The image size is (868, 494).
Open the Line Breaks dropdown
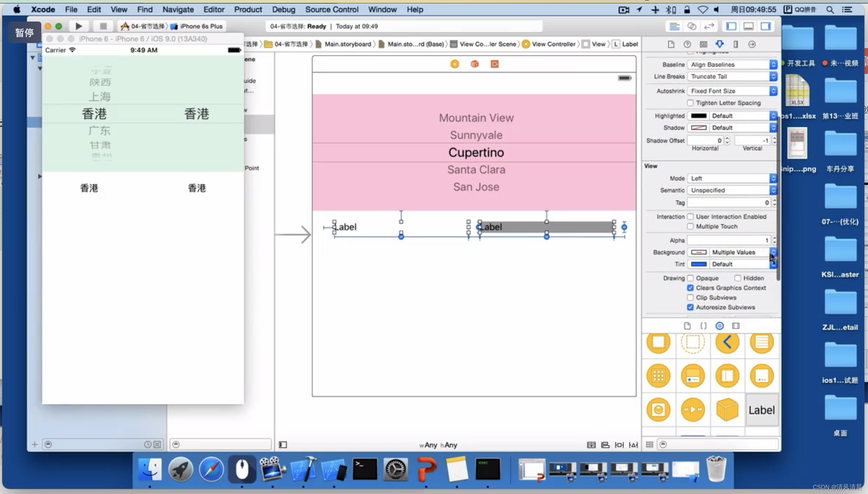pyautogui.click(x=732, y=76)
